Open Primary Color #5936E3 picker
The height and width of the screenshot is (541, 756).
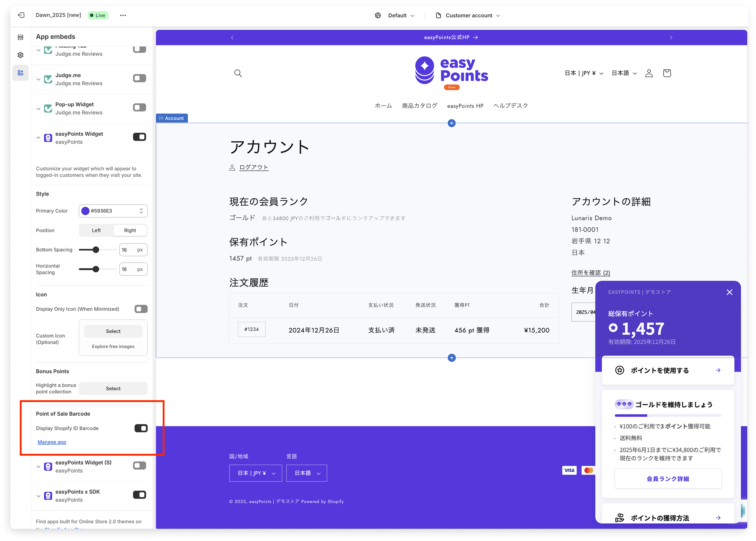pyautogui.click(x=113, y=211)
